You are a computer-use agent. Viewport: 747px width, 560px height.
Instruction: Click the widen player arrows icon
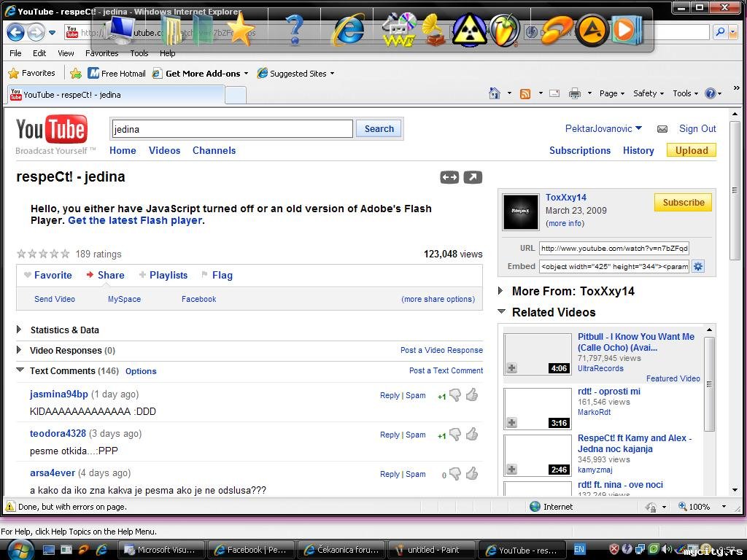(449, 178)
